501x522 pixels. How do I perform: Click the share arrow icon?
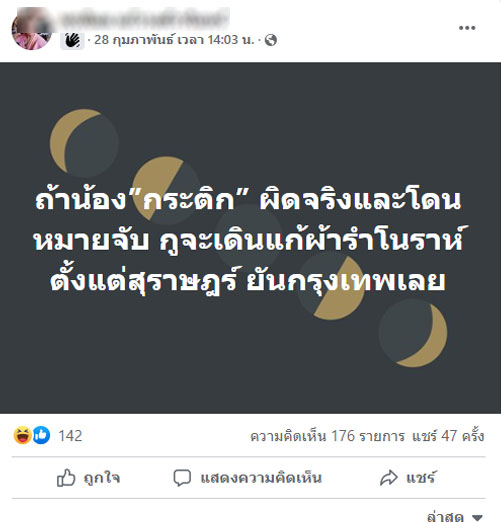pyautogui.click(x=389, y=478)
